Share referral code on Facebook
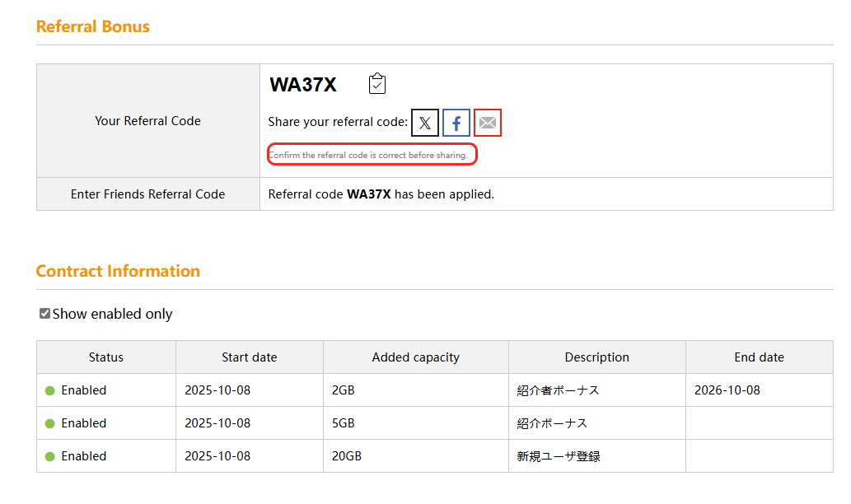Image resolution: width=851 pixels, height=504 pixels. click(x=456, y=123)
